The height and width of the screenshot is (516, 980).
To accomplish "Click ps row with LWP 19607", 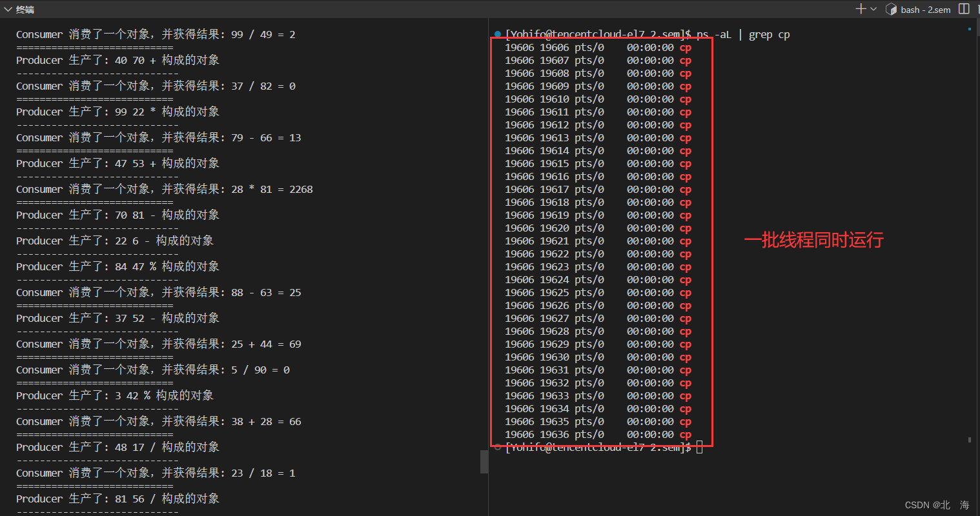I will 598,60.
